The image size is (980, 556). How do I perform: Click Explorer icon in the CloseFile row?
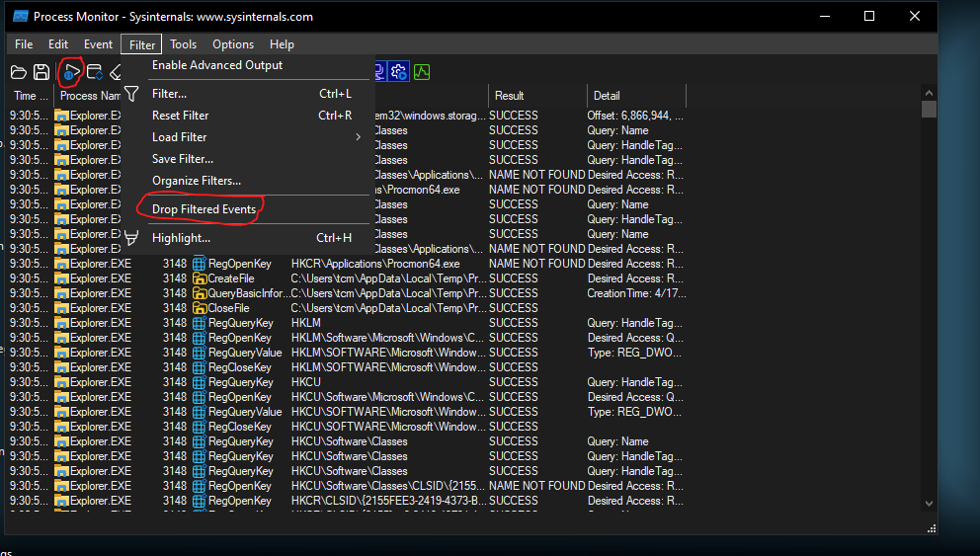[x=61, y=308]
